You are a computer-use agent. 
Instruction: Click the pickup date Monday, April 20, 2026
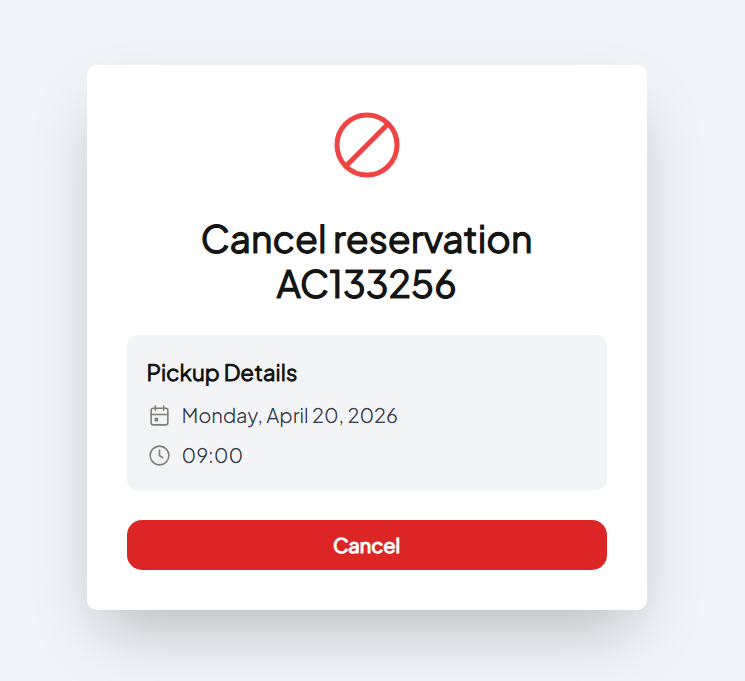(x=289, y=416)
